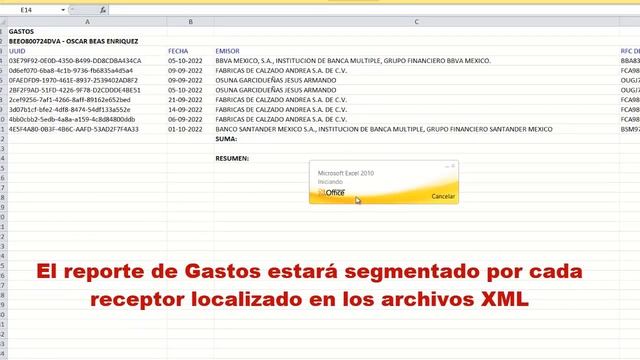Select the date cell 01-10-2022
Screen dimensions: 640x360
click(x=190, y=129)
